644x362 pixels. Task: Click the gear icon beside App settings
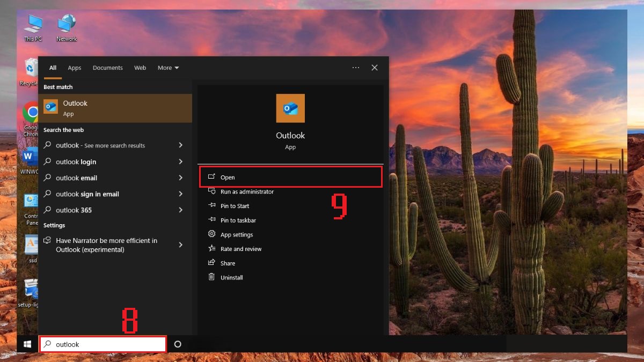point(211,234)
